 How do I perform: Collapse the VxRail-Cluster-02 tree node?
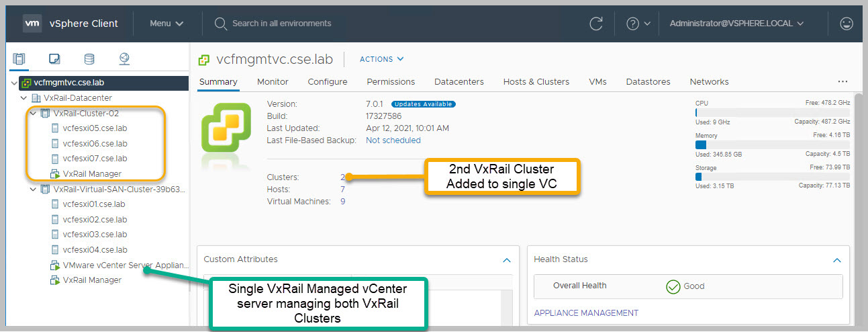(33, 113)
